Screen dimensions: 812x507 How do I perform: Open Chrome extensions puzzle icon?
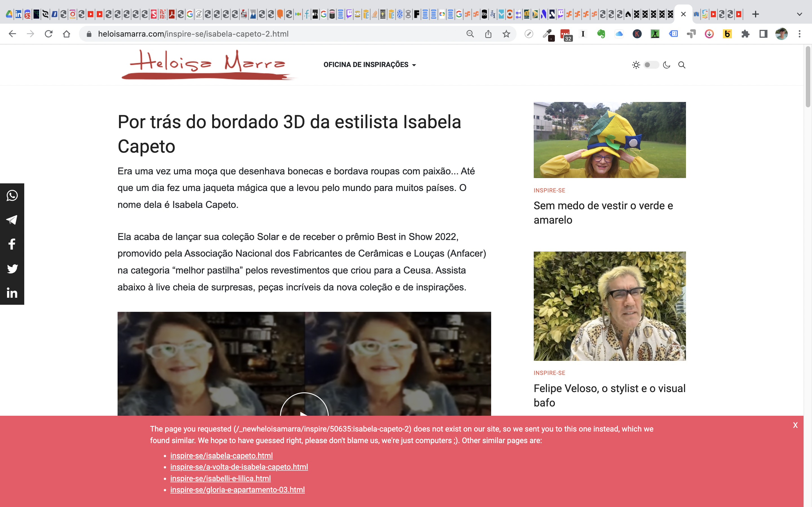click(745, 34)
